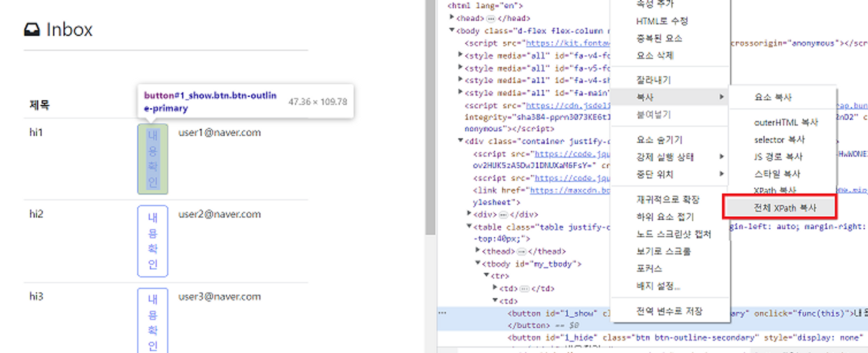This screenshot has width=868, height=353.
Task: Choose '하위 요소 접기' menu entry
Action: tap(670, 217)
